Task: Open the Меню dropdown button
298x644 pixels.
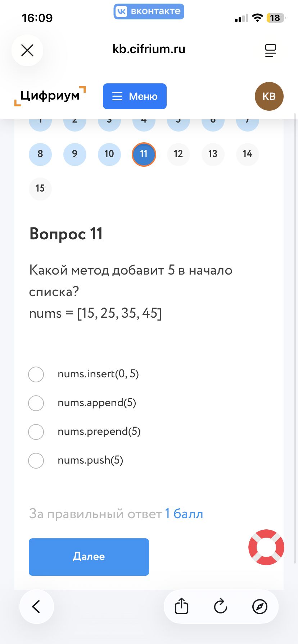Action: [x=135, y=96]
